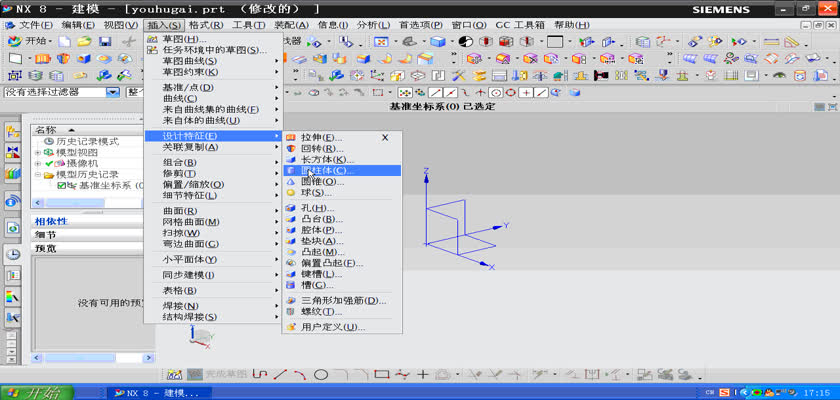Image resolution: width=840 pixels, height=400 pixels.
Task: Open the Assembly Navigator sidebar tab icon
Action: point(13,132)
